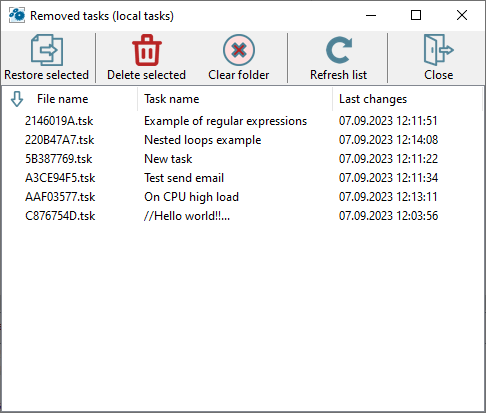Click the Restore selected toolbar icon

47,50
